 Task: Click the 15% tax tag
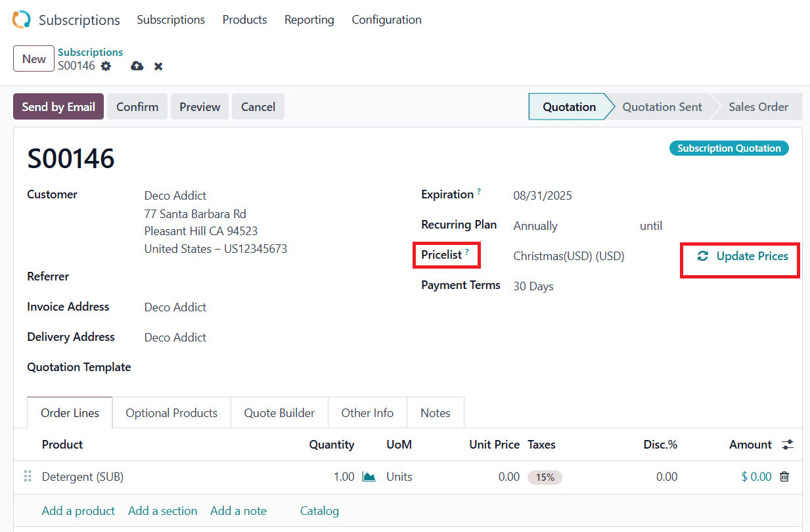tap(545, 477)
